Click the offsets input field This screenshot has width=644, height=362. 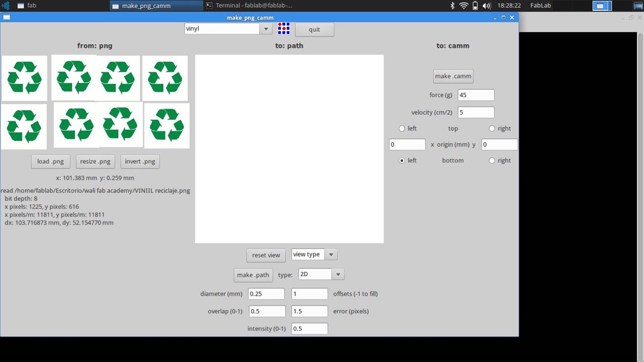point(309,294)
